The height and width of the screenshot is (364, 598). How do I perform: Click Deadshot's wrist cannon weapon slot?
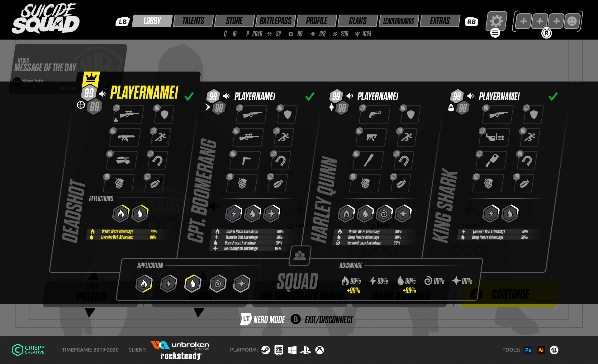coord(122,161)
